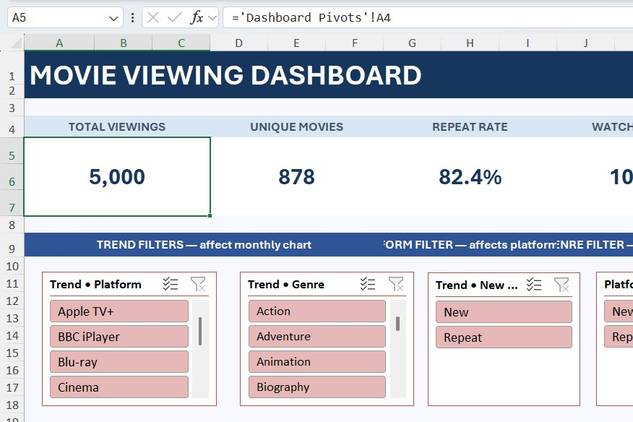Image resolution: width=633 pixels, height=422 pixels.
Task: Select the 878 unique movies value
Action: [x=297, y=177]
